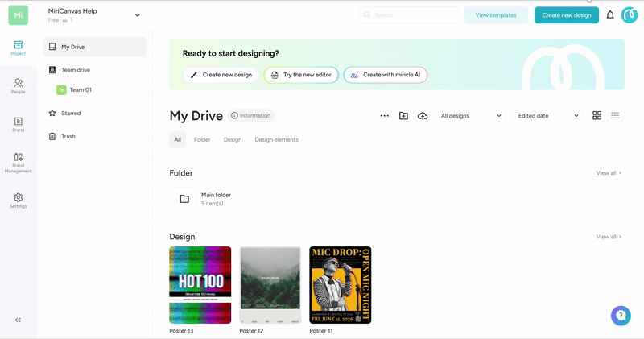Open Brand Management in the sidebar
This screenshot has width=644, height=339.
click(x=18, y=162)
